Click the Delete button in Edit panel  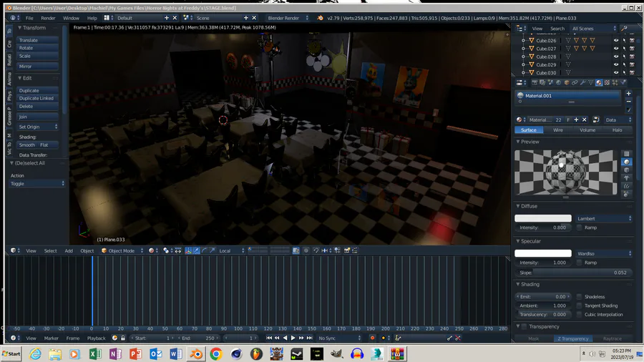38,107
